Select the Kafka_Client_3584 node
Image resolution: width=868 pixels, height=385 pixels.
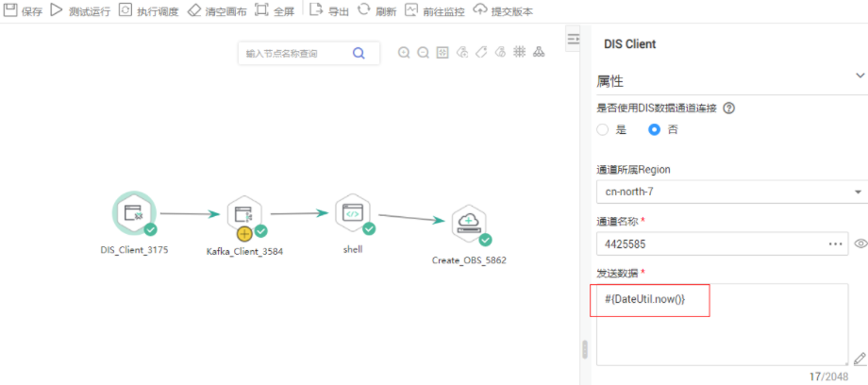244,216
